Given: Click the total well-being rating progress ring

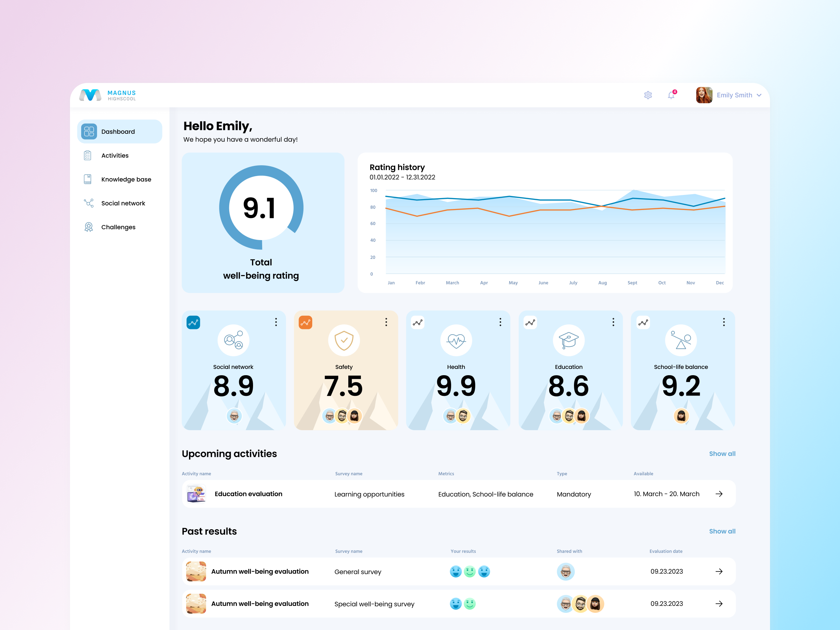Looking at the screenshot, I should point(262,208).
